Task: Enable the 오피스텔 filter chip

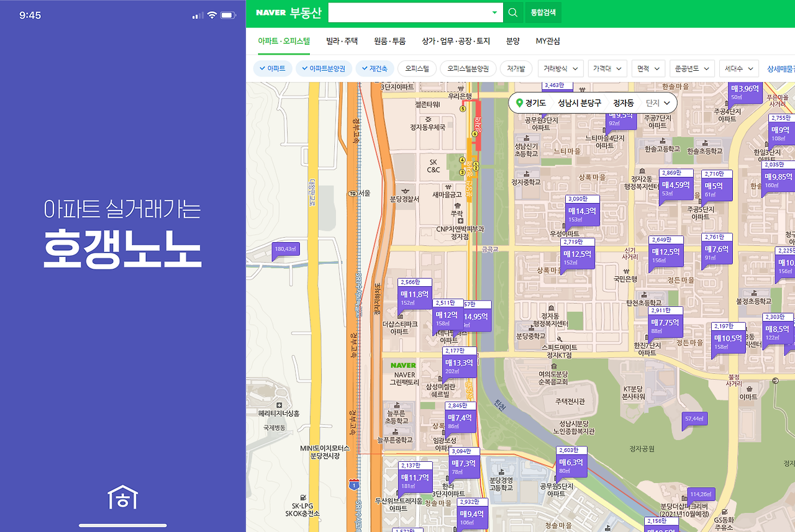Action: [x=417, y=68]
